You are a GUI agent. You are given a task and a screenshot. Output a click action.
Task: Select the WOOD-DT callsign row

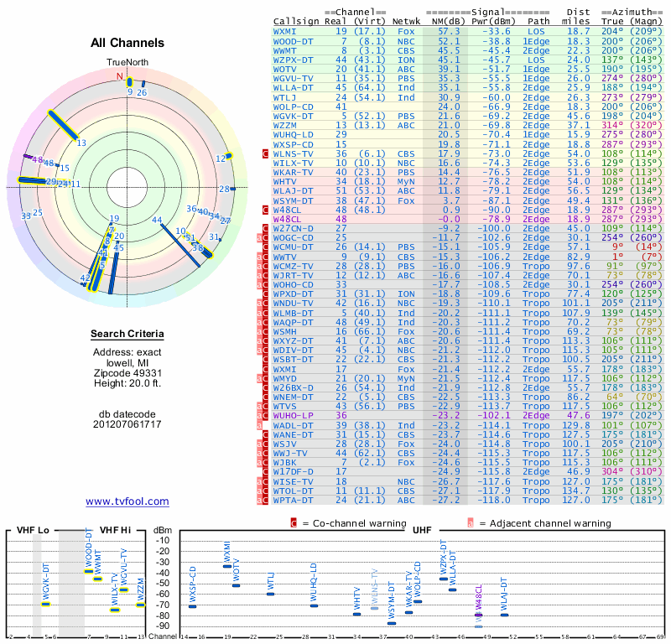pos(468,41)
